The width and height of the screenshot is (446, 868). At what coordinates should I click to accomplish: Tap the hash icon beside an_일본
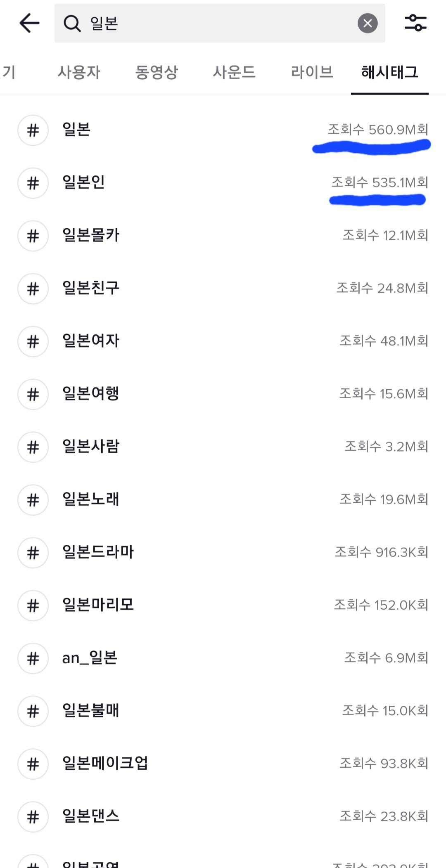point(33,658)
